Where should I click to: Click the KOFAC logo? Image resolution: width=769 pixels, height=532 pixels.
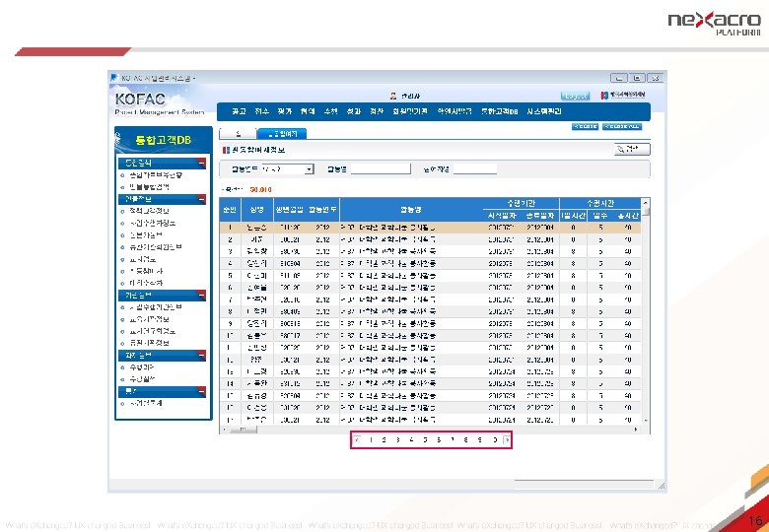tap(140, 99)
